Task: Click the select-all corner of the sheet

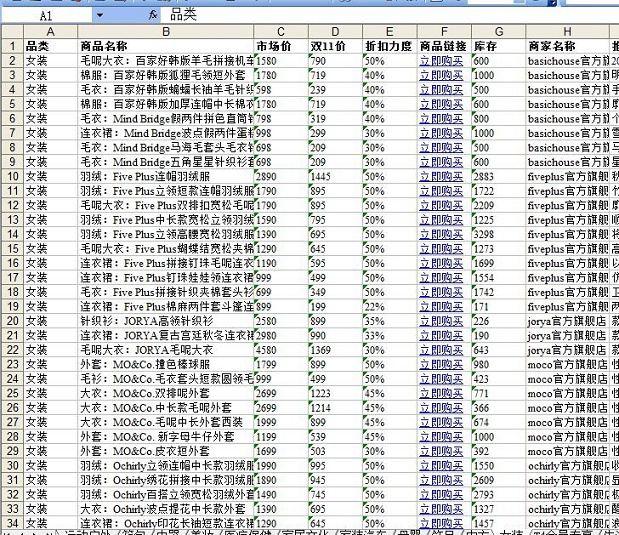Action: (x=12, y=32)
